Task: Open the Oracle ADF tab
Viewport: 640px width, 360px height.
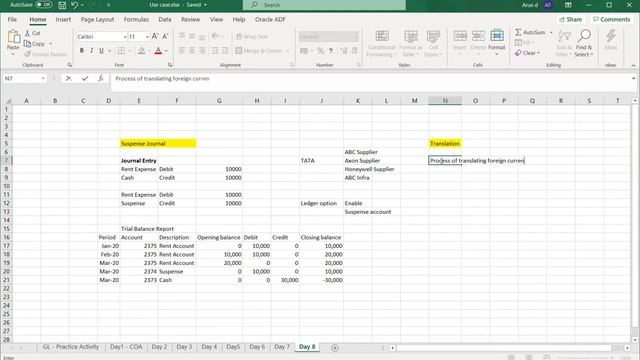Action: coord(270,19)
